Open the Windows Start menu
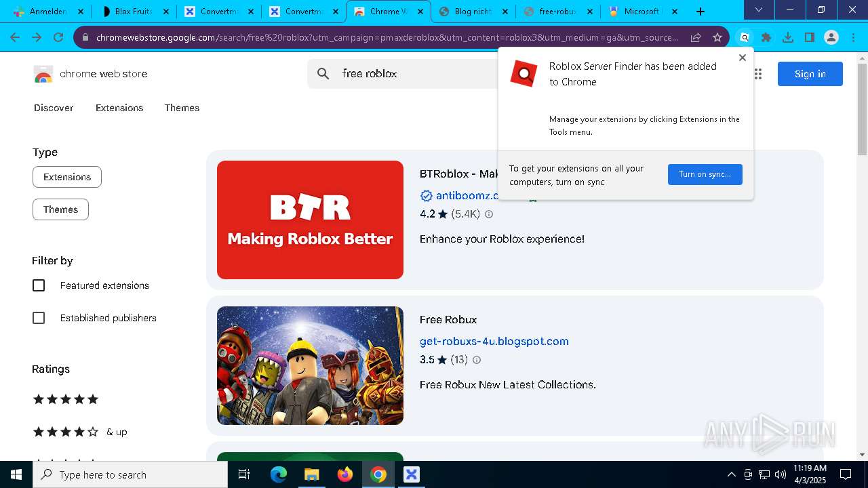The image size is (868, 488). tap(16, 474)
